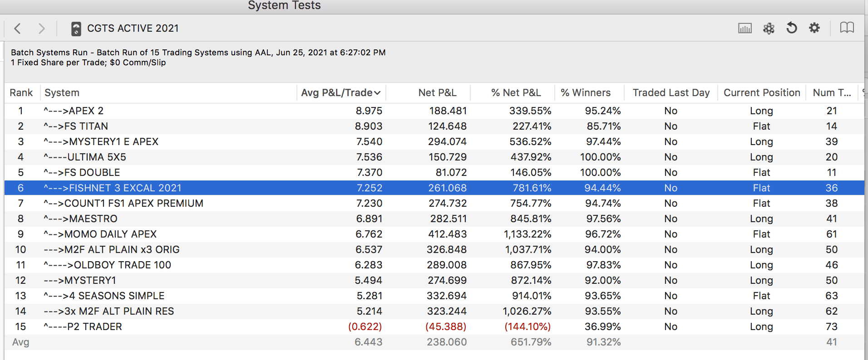Sort by % Winners column header
868x360 pixels.
click(586, 93)
